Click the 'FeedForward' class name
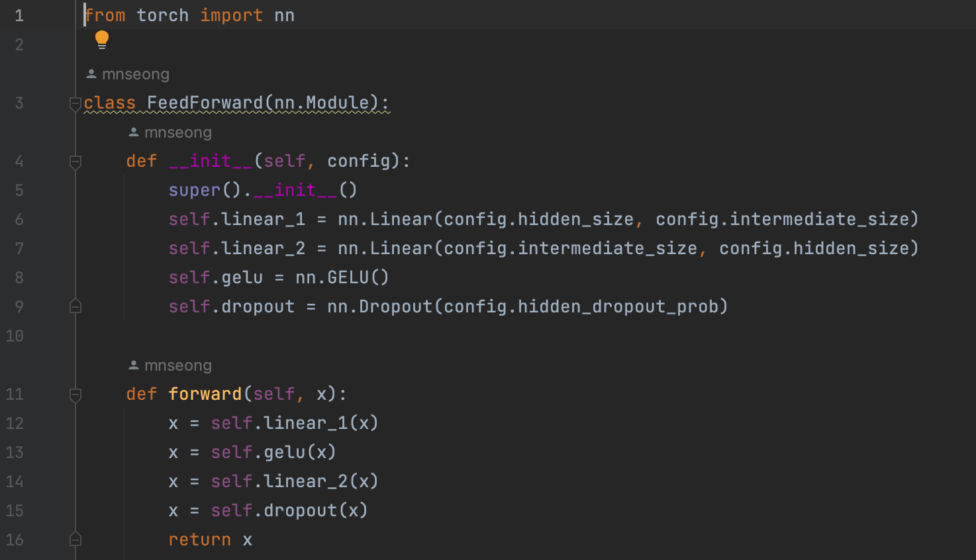976x560 pixels. point(205,103)
